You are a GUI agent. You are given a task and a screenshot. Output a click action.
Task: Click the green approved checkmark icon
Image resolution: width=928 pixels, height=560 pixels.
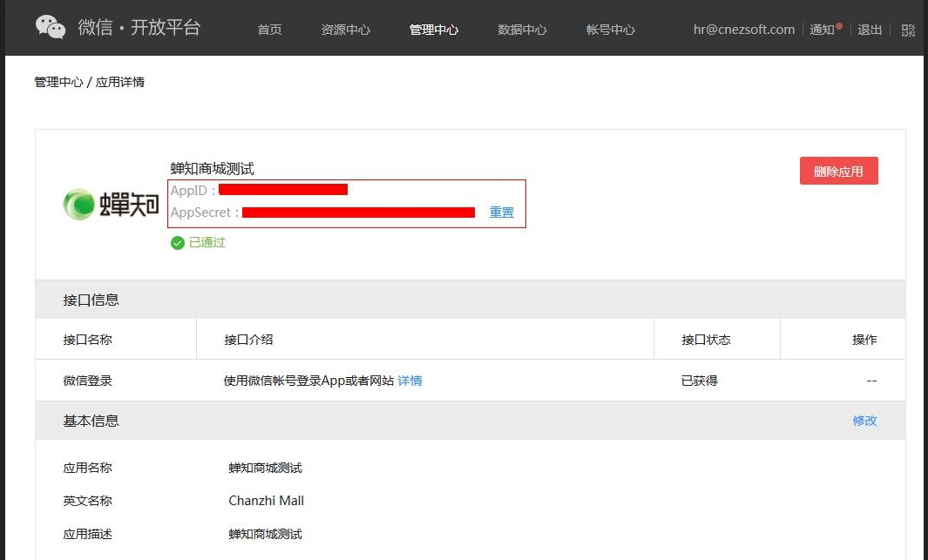(x=178, y=243)
